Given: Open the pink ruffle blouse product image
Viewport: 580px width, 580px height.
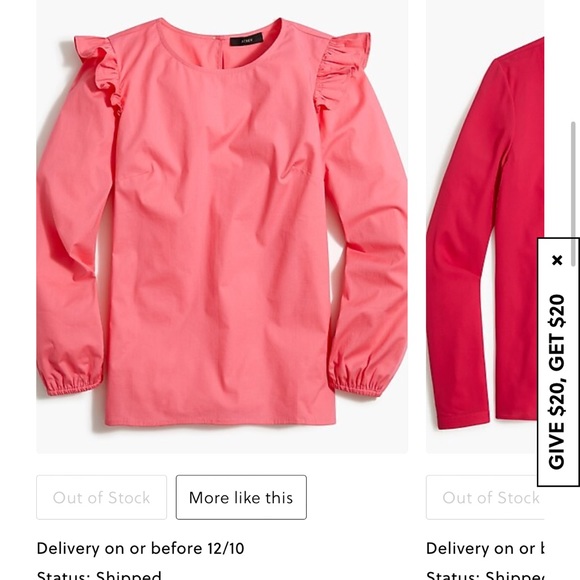Looking at the screenshot, I should [x=222, y=227].
